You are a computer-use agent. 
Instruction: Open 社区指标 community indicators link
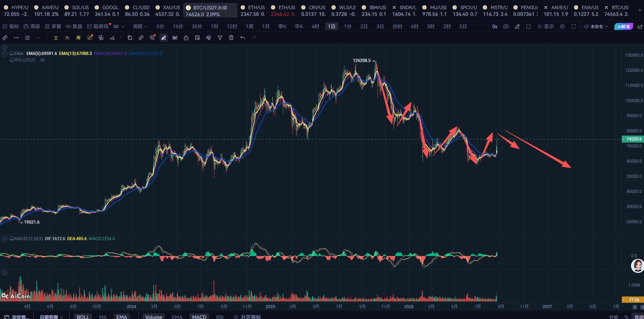pos(247,317)
